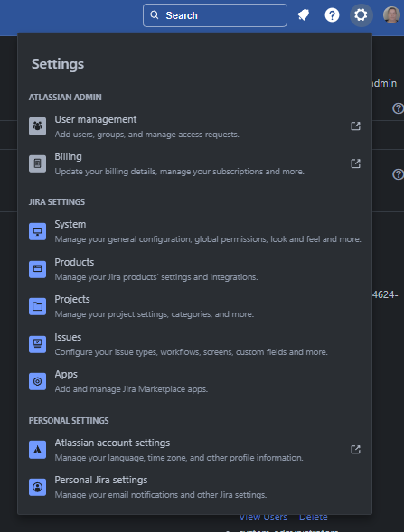Open the Help question mark icon
Image resolution: width=404 pixels, height=532 pixels.
point(332,15)
